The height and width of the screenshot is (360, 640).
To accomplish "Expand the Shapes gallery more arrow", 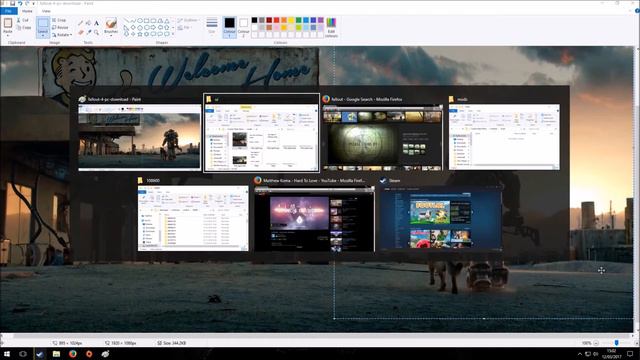I will tap(173, 34).
